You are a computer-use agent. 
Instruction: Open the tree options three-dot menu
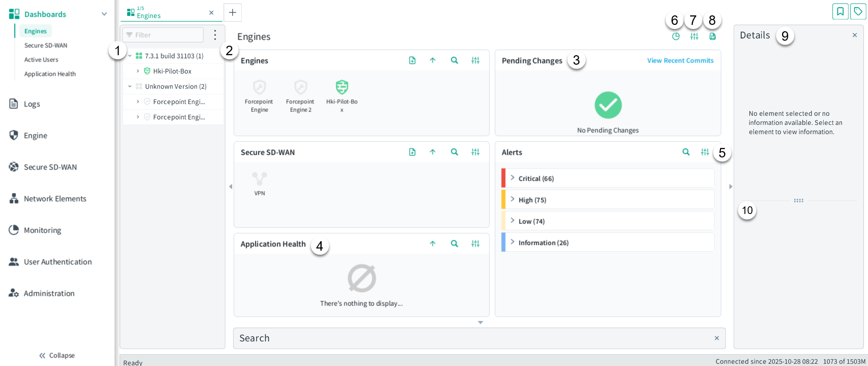tap(215, 35)
